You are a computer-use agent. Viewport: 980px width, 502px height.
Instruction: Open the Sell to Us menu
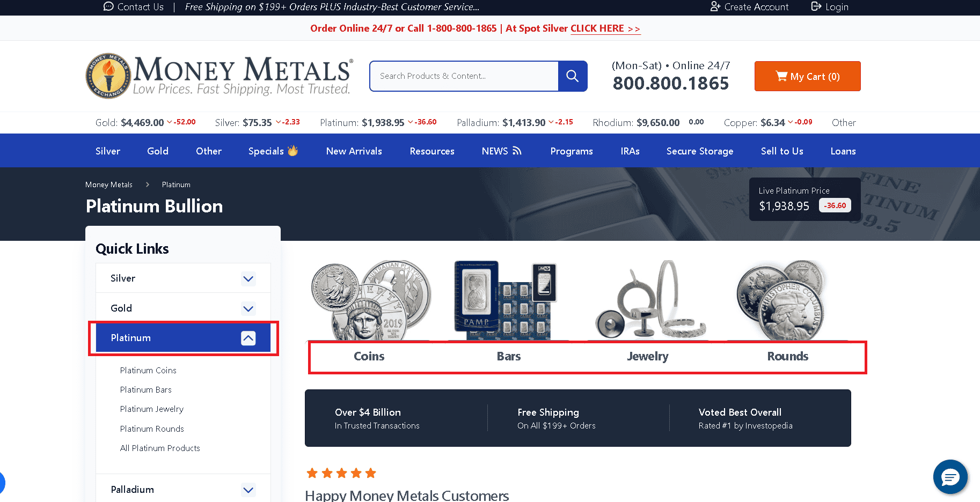(782, 151)
